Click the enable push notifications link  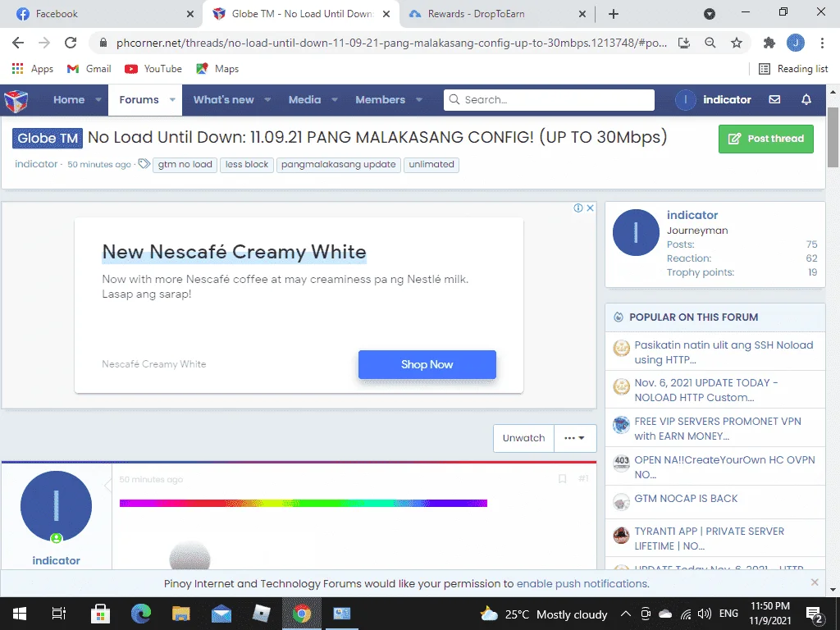click(x=582, y=583)
